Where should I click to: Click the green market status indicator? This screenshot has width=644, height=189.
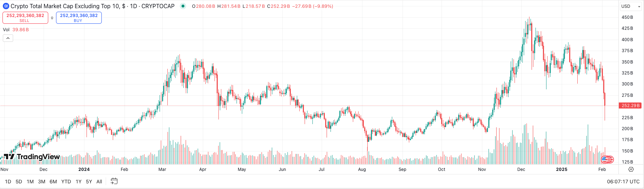pyautogui.click(x=183, y=6)
